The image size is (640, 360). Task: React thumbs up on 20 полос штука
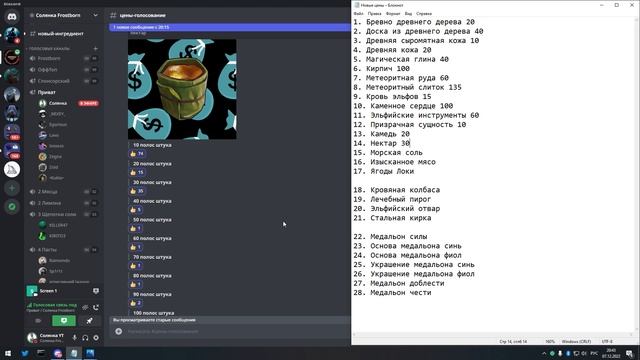[x=137, y=173]
